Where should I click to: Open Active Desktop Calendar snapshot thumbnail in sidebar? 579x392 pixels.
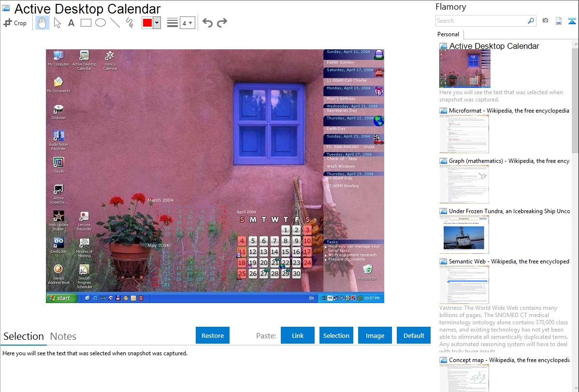coord(465,69)
